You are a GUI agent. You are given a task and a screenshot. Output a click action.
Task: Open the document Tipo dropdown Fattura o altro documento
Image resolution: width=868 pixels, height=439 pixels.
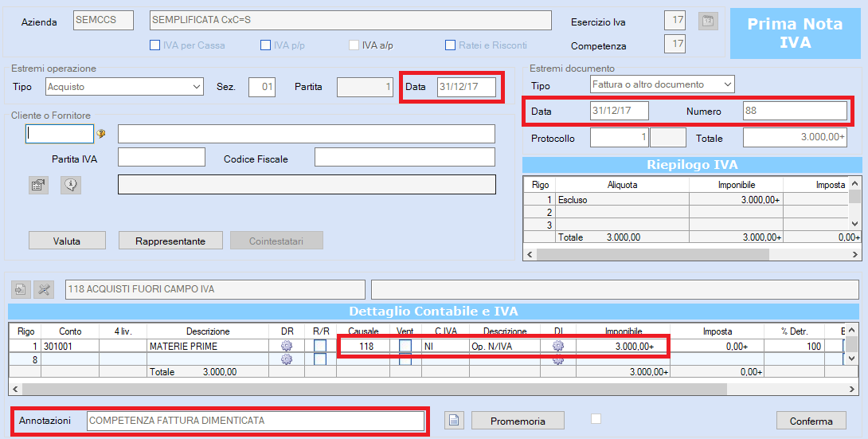pyautogui.click(x=662, y=84)
